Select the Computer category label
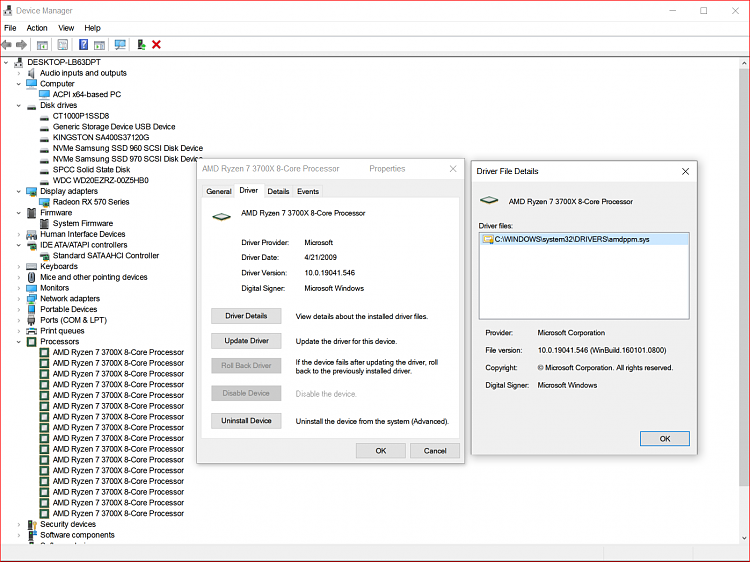The image size is (750, 562). 57,84
